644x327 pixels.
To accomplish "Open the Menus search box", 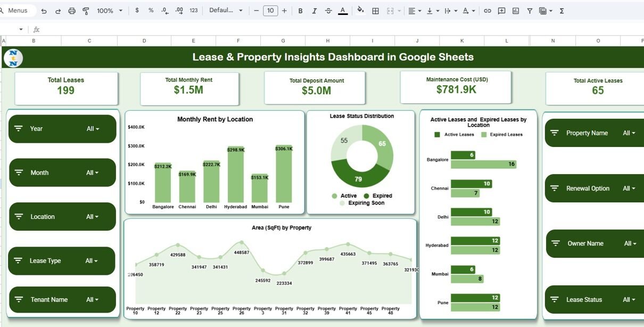I will coord(18,11).
